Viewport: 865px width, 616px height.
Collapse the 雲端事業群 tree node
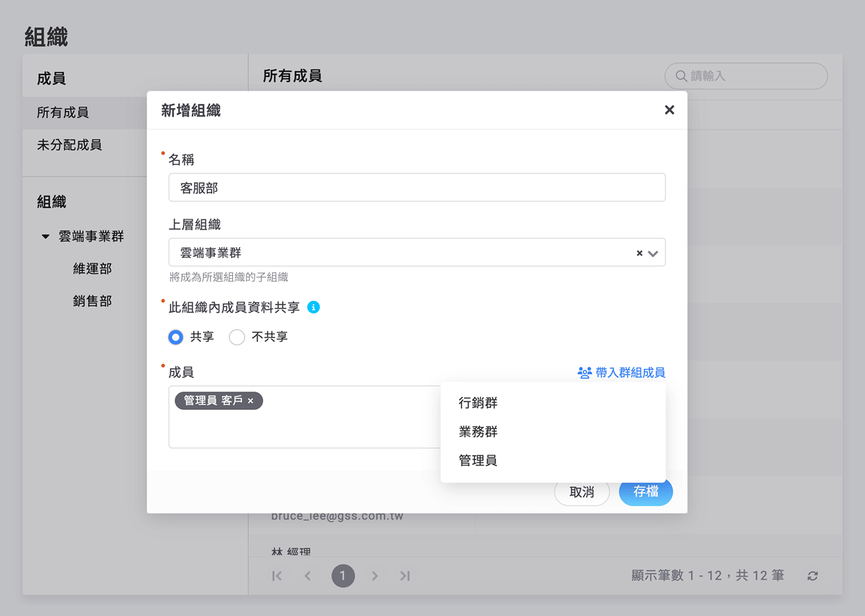46,237
